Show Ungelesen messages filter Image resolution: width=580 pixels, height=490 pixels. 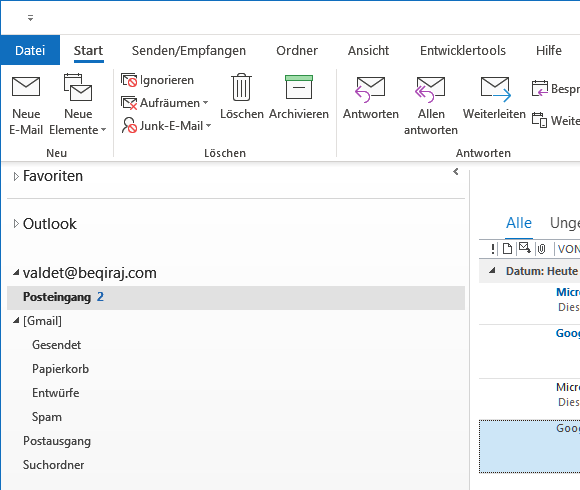point(564,223)
